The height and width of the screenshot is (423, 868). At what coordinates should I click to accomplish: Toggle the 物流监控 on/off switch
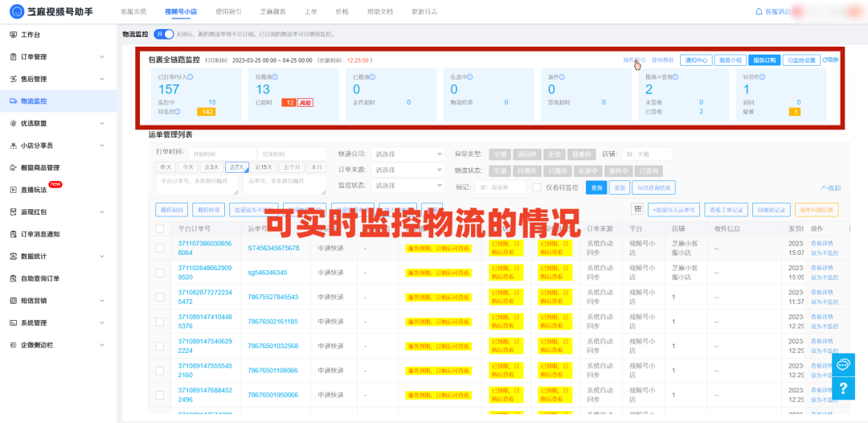163,35
